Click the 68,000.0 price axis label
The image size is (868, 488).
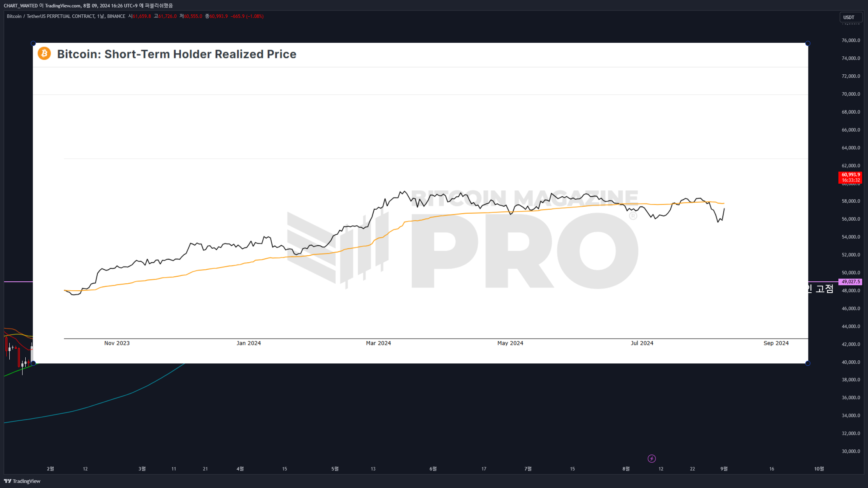pos(851,112)
